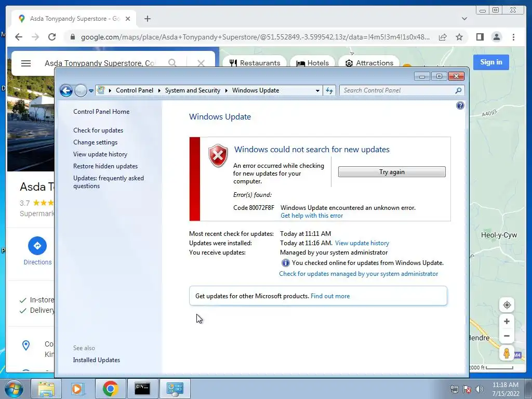Click the my location button on map
The width and height of the screenshot is (532, 399).
tap(507, 305)
